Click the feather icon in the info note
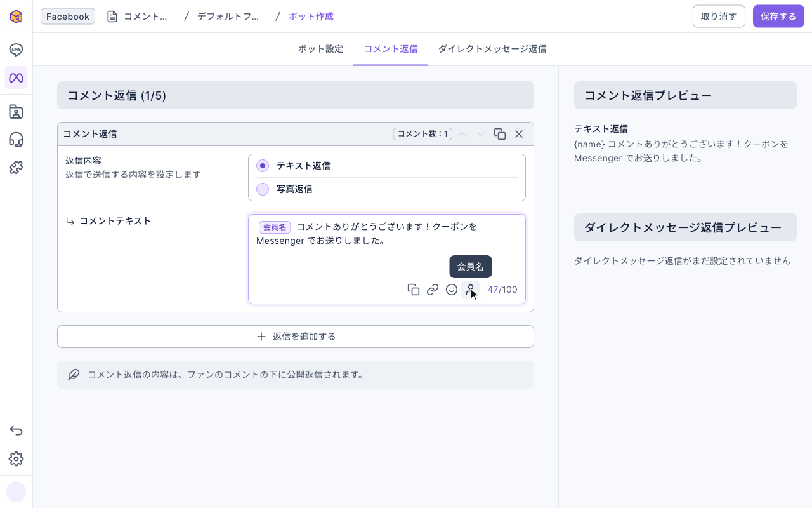Image resolution: width=812 pixels, height=508 pixels. (x=74, y=375)
